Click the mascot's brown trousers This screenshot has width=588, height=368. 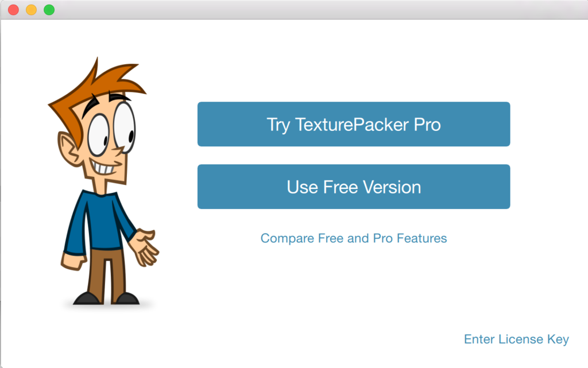click(107, 274)
